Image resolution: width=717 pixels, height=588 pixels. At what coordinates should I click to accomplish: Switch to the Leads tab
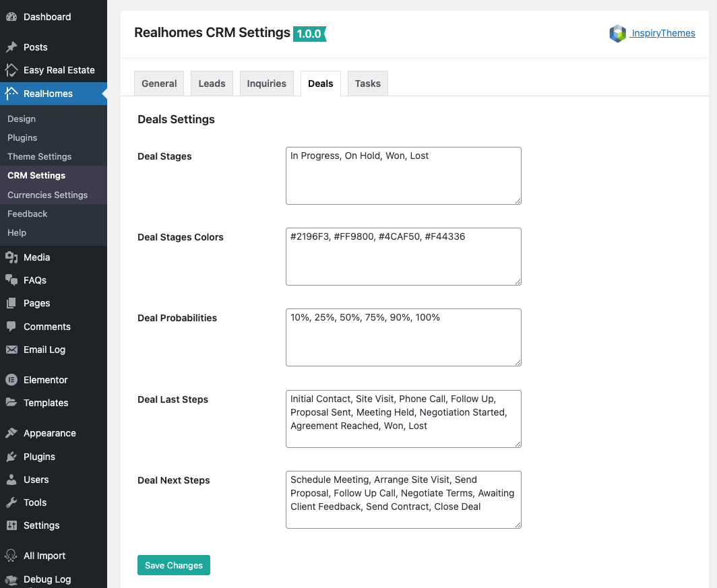[x=212, y=84]
